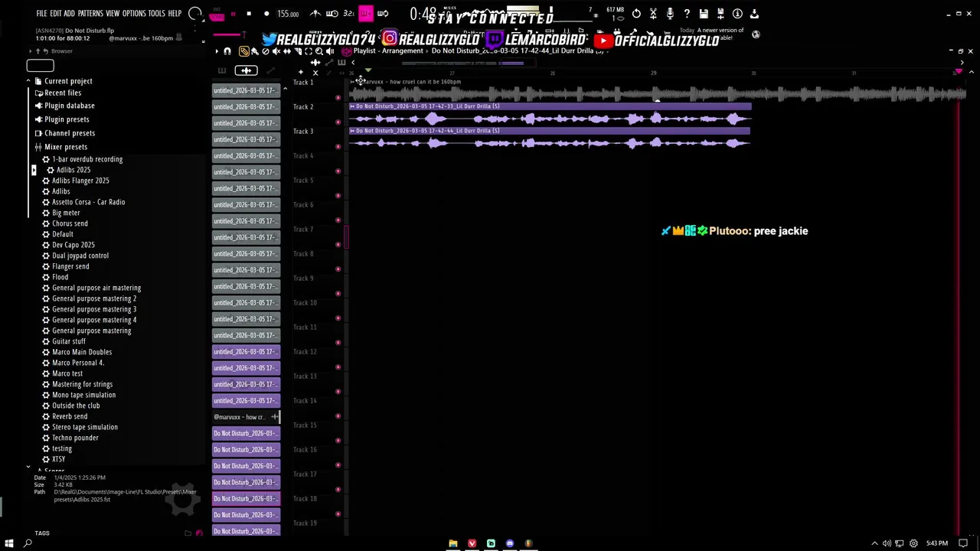Open the TOOLS menu
Screen dimensions: 980x551
156,13
